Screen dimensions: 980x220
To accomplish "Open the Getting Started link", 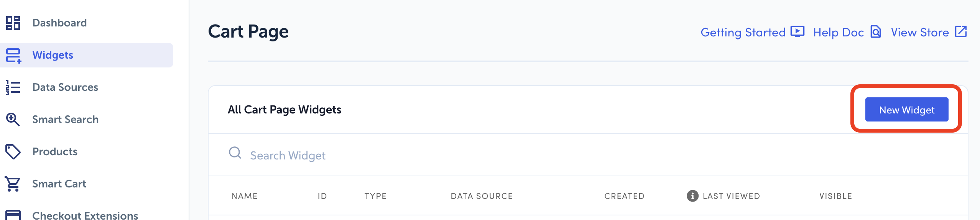I will pos(752,32).
